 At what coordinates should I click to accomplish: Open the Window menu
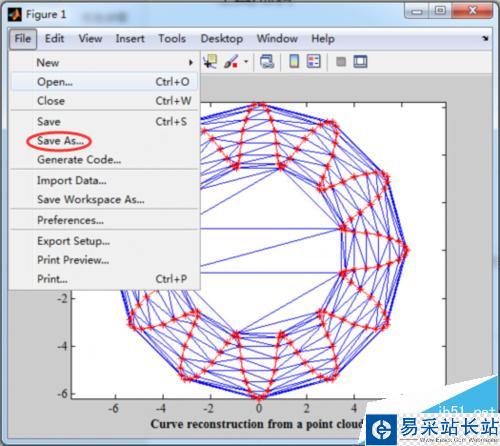[277, 39]
